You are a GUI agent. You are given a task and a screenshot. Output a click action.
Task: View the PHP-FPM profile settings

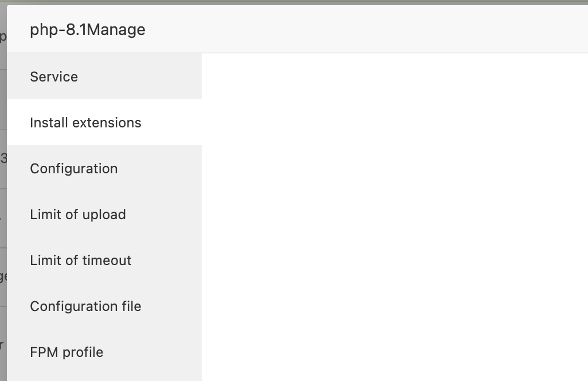(66, 352)
